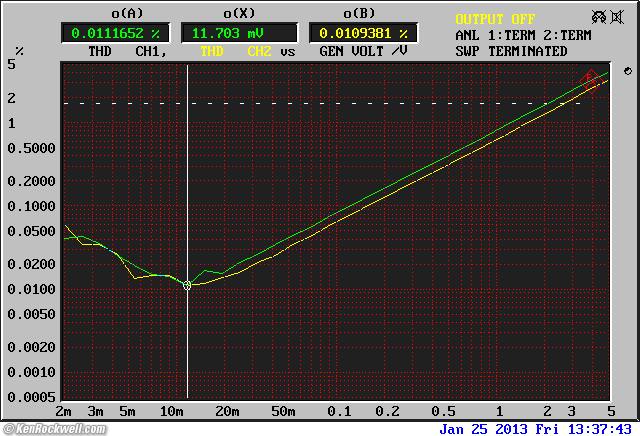This screenshot has height=436, width=640.
Task: Click the GEN VOLT /V axis label
Action: 363,51
